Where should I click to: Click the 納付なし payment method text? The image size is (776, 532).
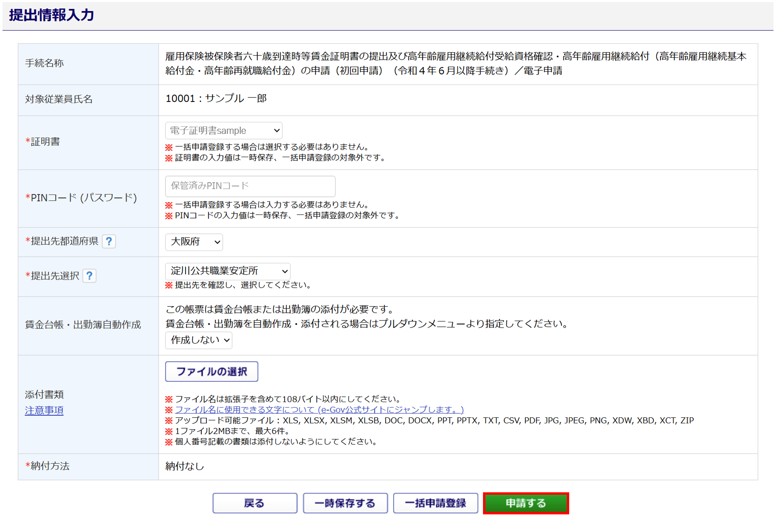coord(185,466)
